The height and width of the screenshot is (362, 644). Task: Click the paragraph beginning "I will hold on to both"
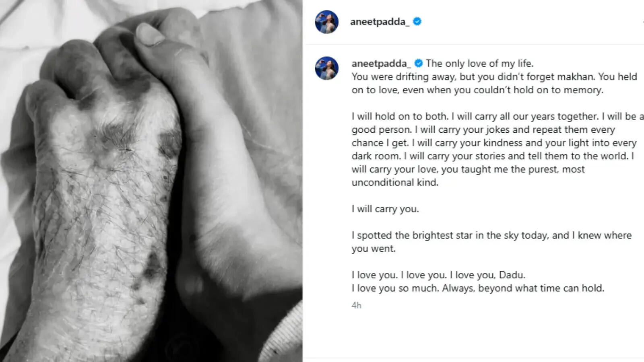pos(497,149)
